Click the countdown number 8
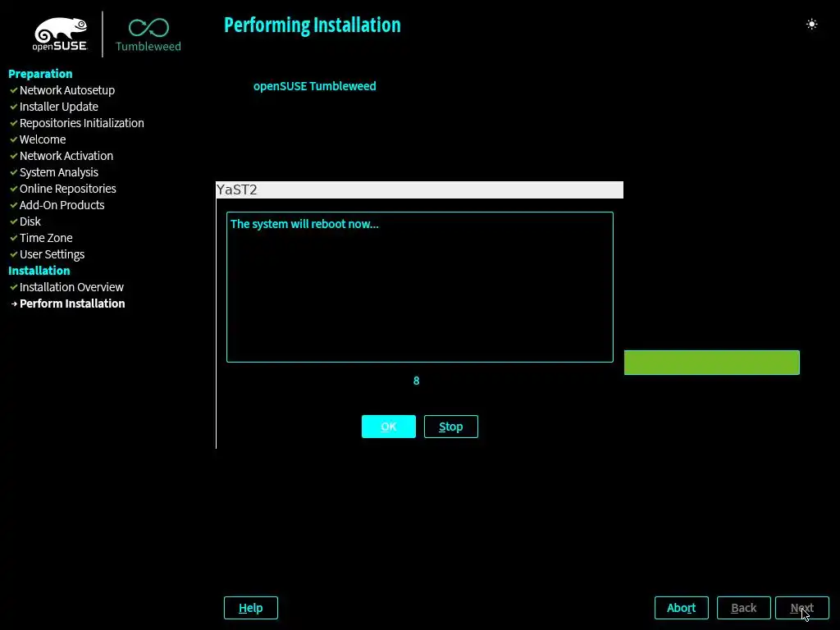The image size is (840, 630). tap(416, 381)
